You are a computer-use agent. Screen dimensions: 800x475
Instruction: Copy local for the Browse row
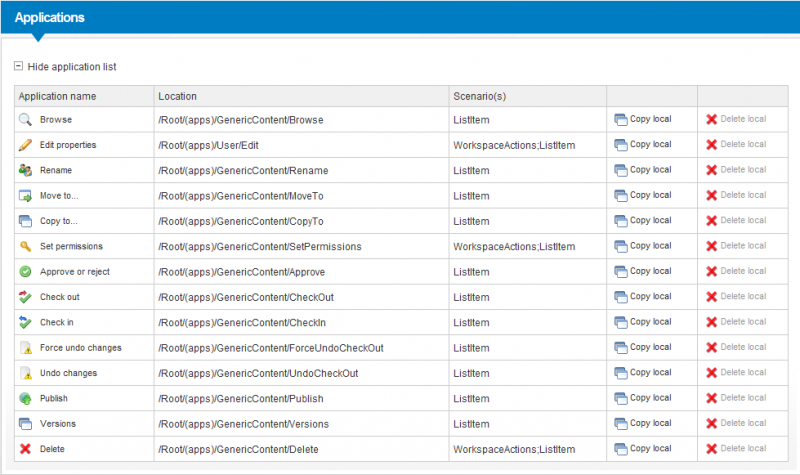click(643, 119)
